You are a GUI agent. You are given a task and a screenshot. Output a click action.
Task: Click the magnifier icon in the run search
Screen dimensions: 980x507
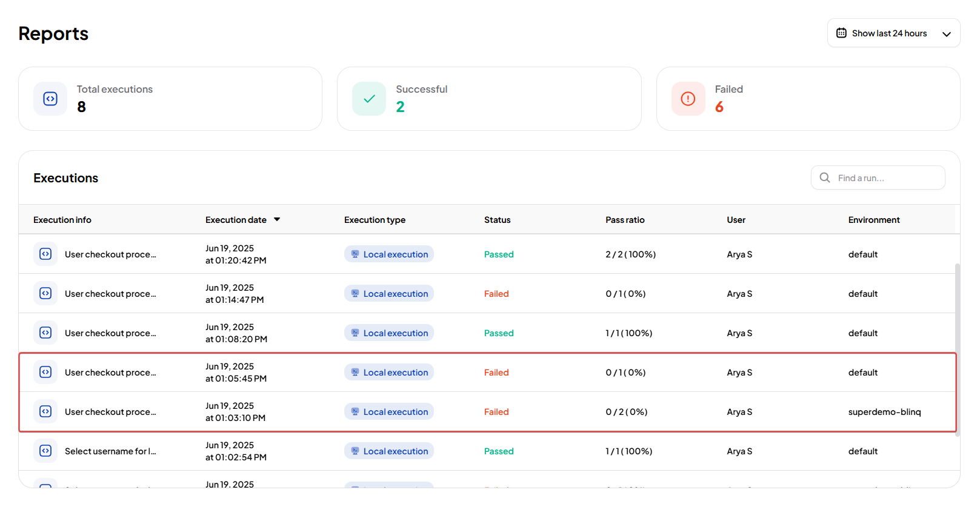[825, 177]
